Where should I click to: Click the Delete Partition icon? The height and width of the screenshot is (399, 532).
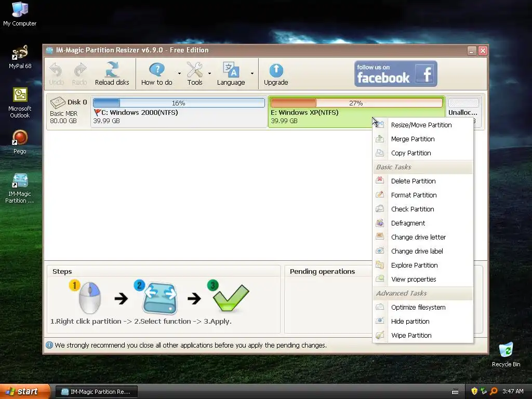pos(380,180)
